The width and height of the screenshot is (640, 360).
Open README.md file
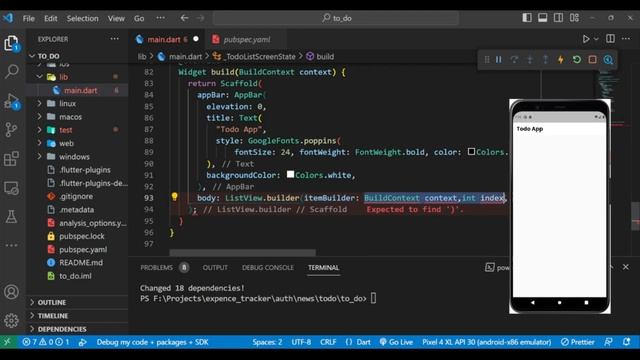(x=81, y=262)
